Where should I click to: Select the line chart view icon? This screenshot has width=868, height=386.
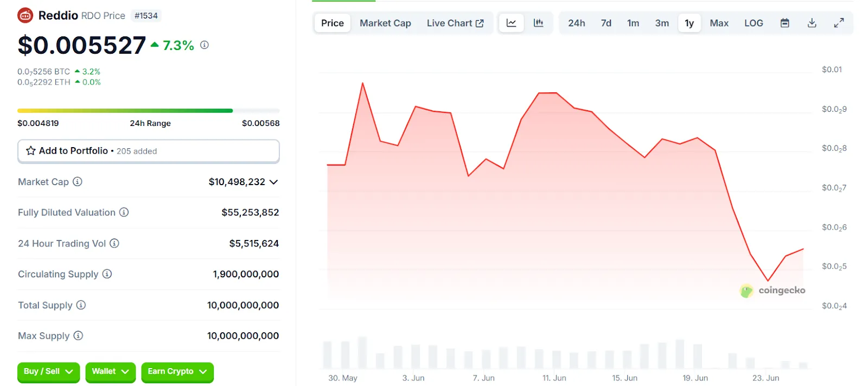tap(511, 23)
